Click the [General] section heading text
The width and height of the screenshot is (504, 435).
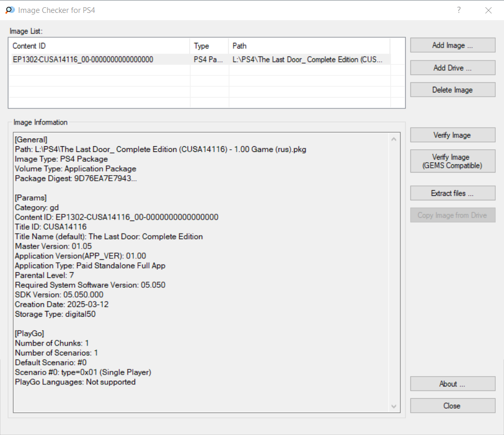(31, 139)
